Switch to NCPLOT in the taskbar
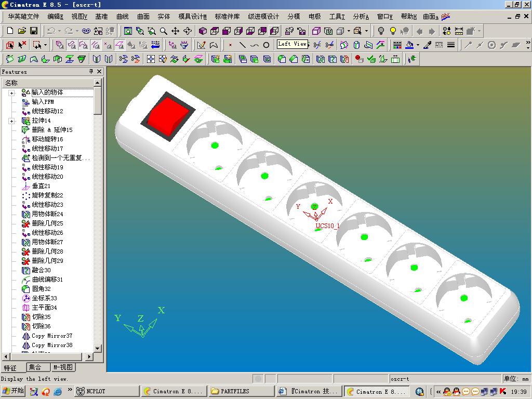This screenshot has height=399, width=532. 107,391
